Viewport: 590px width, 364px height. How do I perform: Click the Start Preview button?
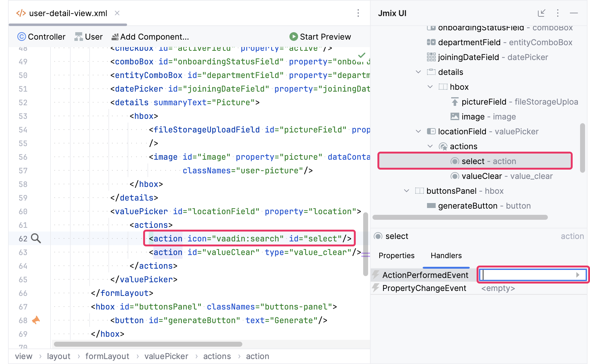click(x=320, y=37)
